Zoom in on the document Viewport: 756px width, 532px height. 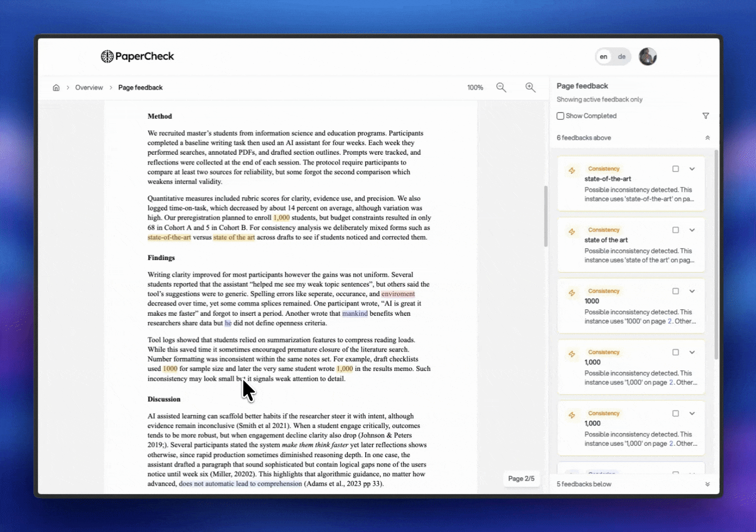click(x=530, y=87)
